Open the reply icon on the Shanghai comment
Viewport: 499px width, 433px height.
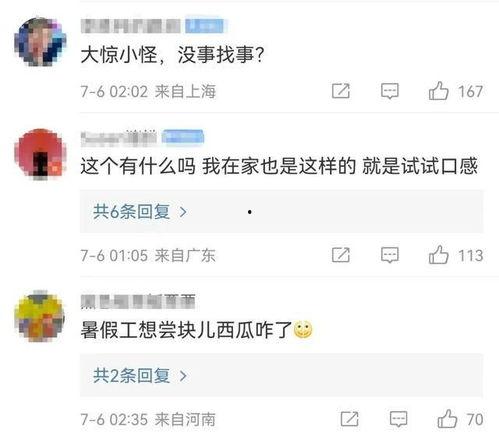(390, 91)
